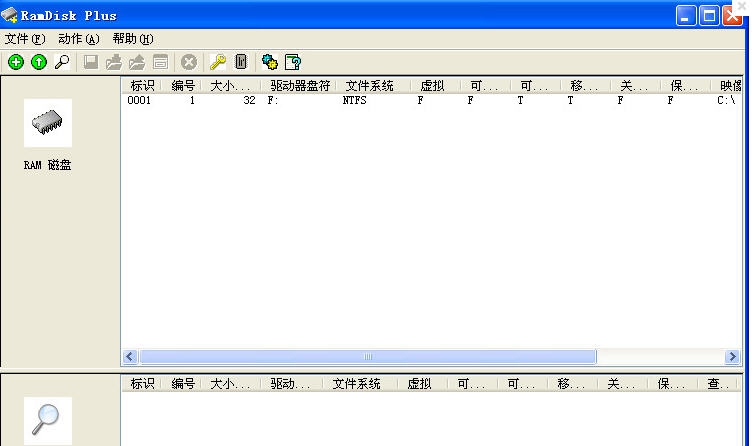Select the RAM 磁盘 chip icon in sidebar
This screenshot has height=446, width=752.
coord(47,123)
